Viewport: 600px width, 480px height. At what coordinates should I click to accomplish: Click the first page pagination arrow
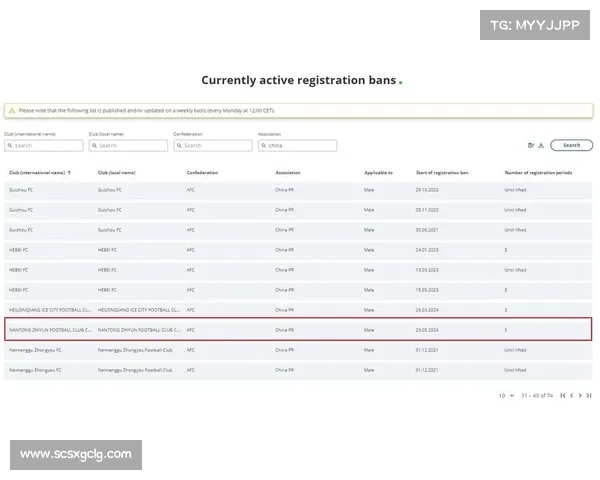point(562,396)
